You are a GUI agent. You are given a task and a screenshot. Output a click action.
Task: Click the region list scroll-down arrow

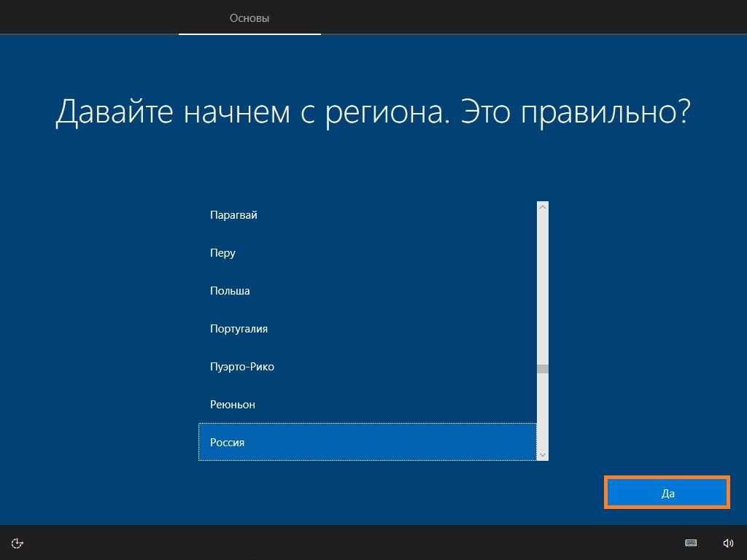pyautogui.click(x=542, y=454)
